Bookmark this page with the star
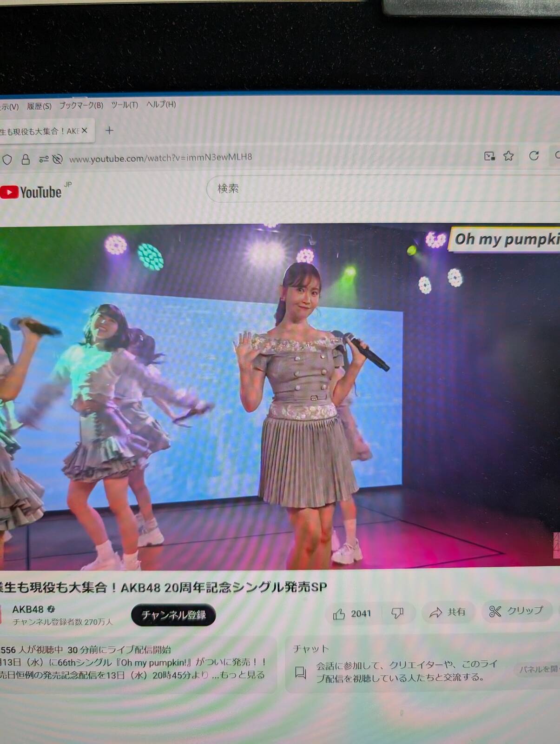The image size is (560, 744). coord(509,156)
